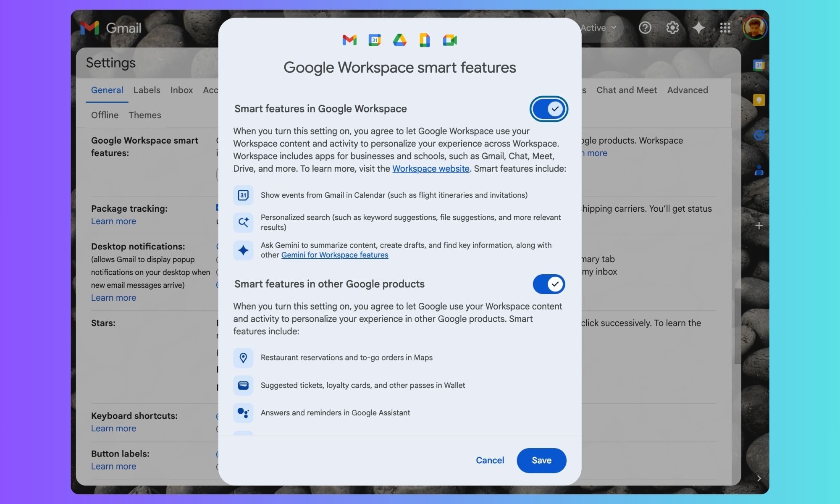The width and height of the screenshot is (840, 504).
Task: Click the 'Stars:' setting label
Action: pos(103,323)
